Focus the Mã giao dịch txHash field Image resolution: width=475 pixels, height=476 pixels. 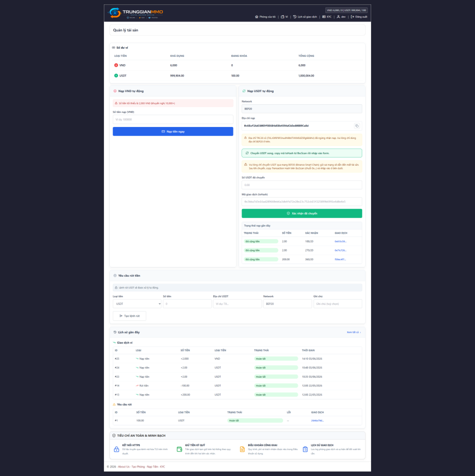(302, 202)
